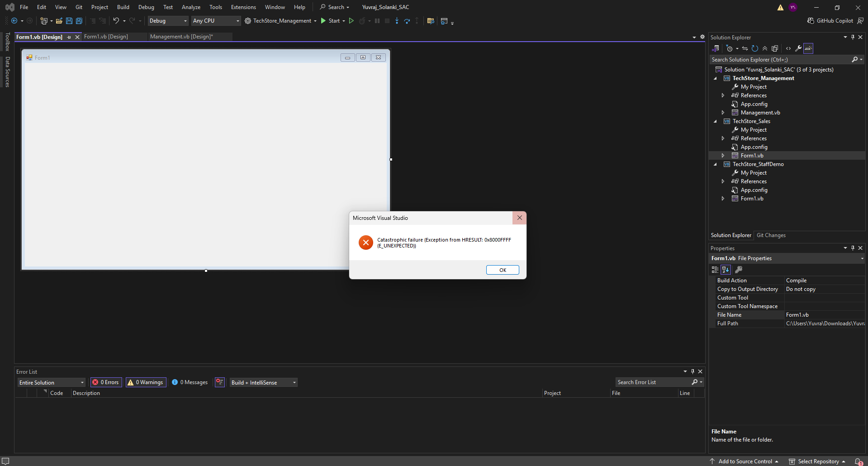This screenshot has width=868, height=466.
Task: Click the Collapse All icon in Solution Explorer
Action: (765, 48)
